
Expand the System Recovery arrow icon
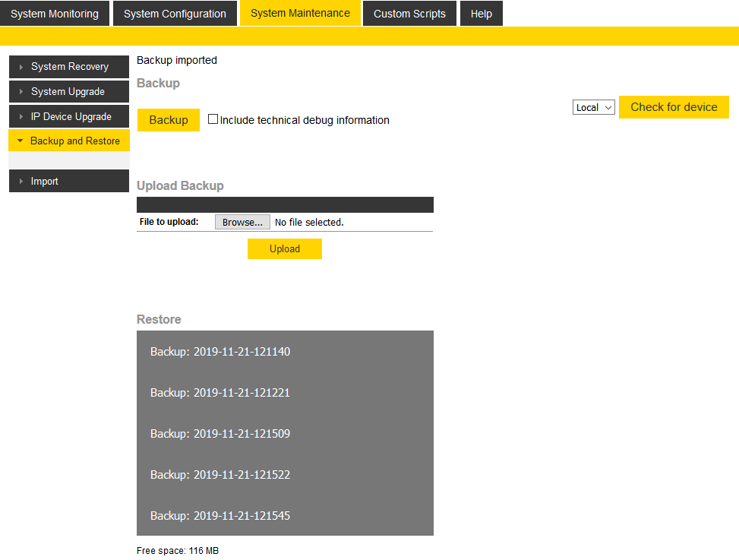coord(21,67)
